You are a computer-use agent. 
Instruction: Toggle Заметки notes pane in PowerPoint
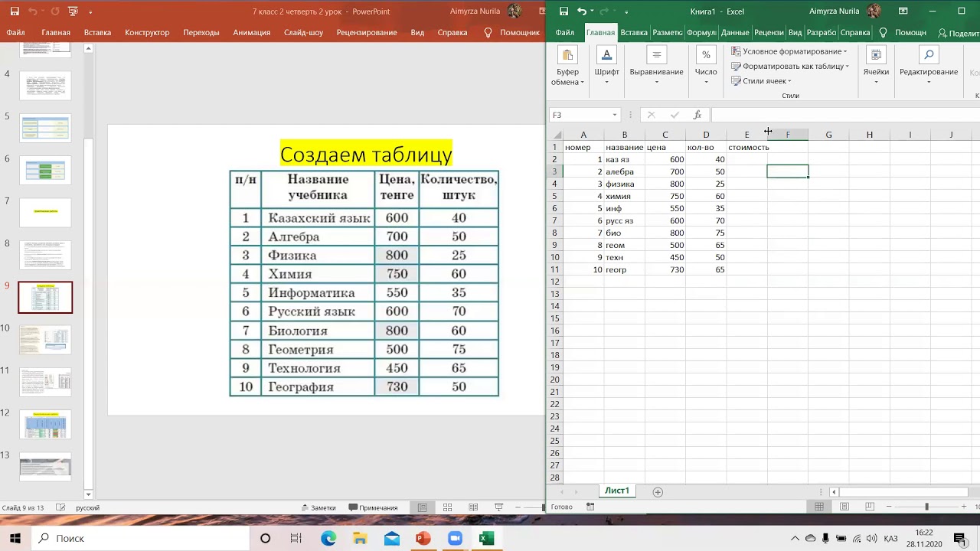tap(318, 507)
